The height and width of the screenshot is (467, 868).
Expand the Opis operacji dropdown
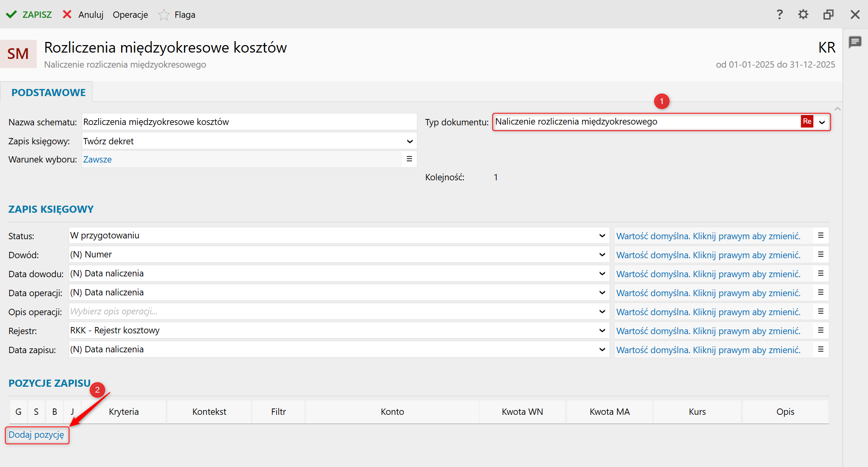tap(602, 312)
